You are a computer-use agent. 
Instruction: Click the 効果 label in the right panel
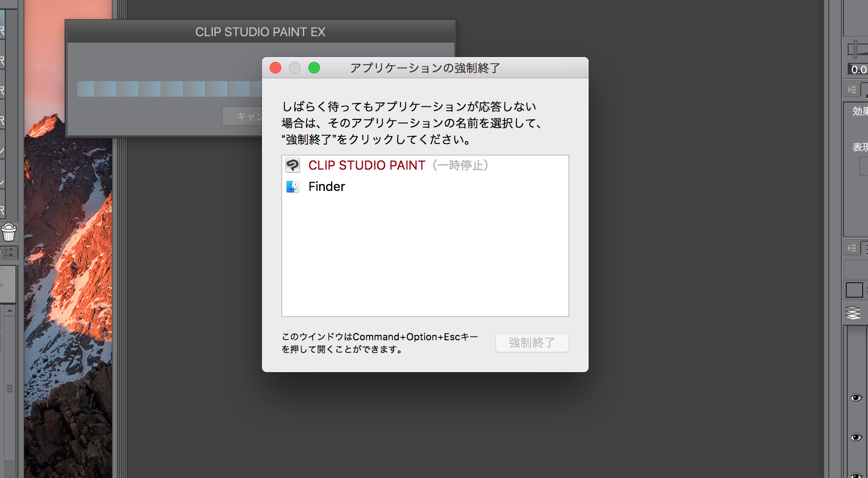tap(860, 111)
